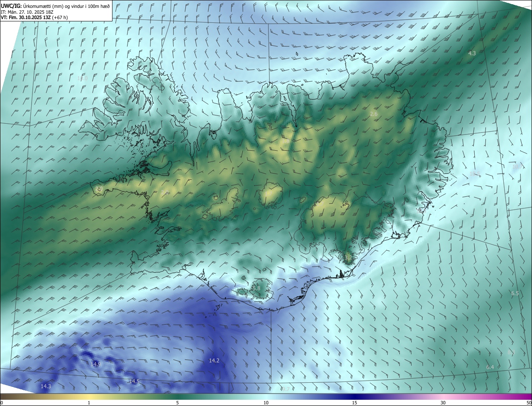Click the 6.4 value label in southeast corner

coord(490,367)
